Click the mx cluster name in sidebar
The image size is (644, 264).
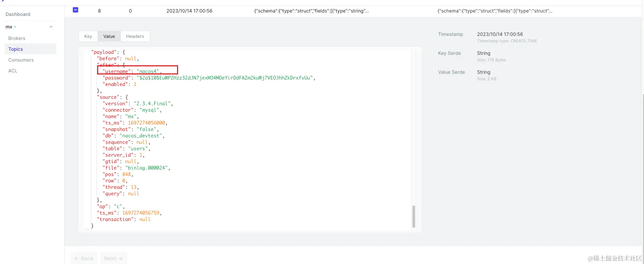[x=9, y=27]
